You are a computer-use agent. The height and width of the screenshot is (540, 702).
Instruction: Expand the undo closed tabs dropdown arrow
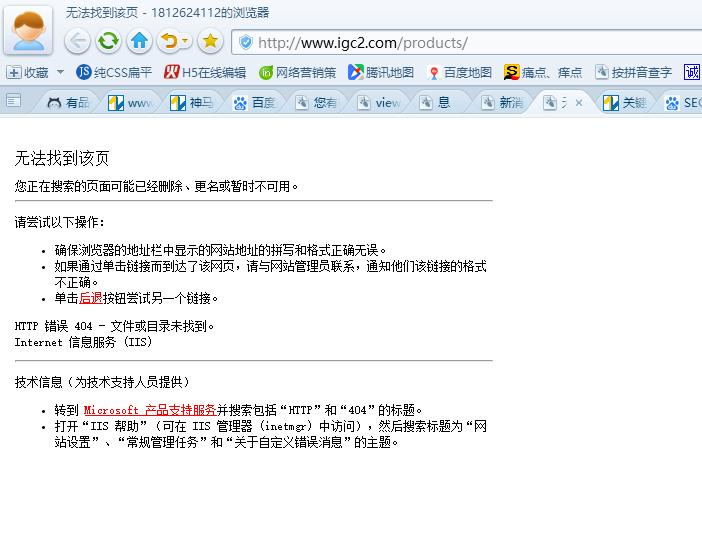click(x=185, y=42)
